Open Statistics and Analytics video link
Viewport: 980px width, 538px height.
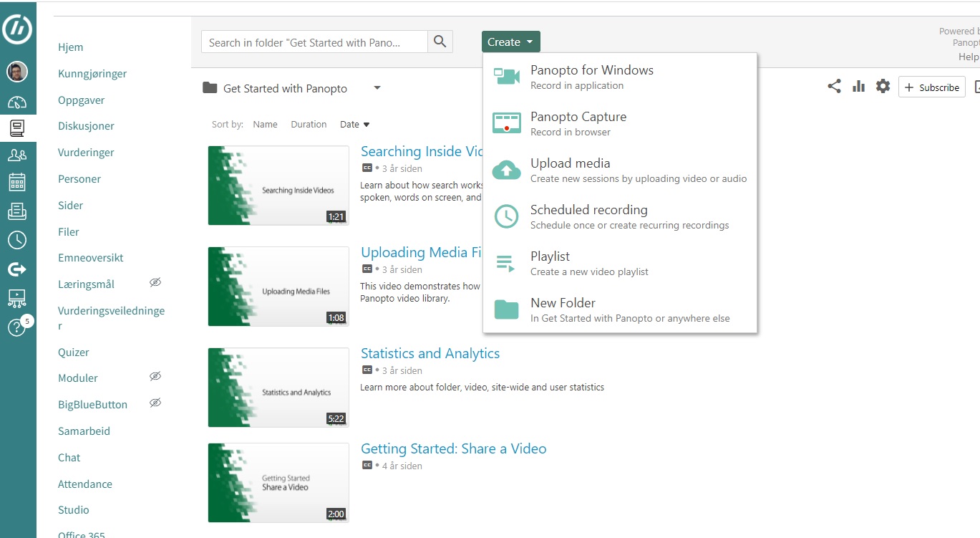[x=430, y=353]
